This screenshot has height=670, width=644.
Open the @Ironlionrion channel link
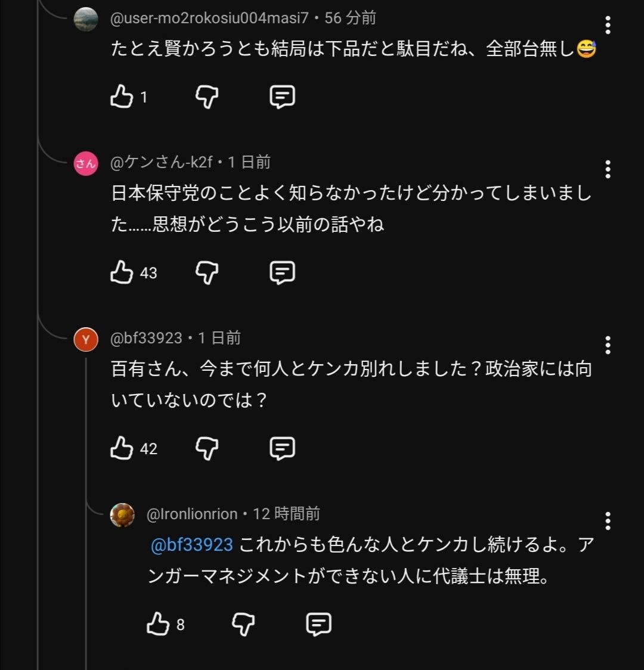[x=192, y=514]
